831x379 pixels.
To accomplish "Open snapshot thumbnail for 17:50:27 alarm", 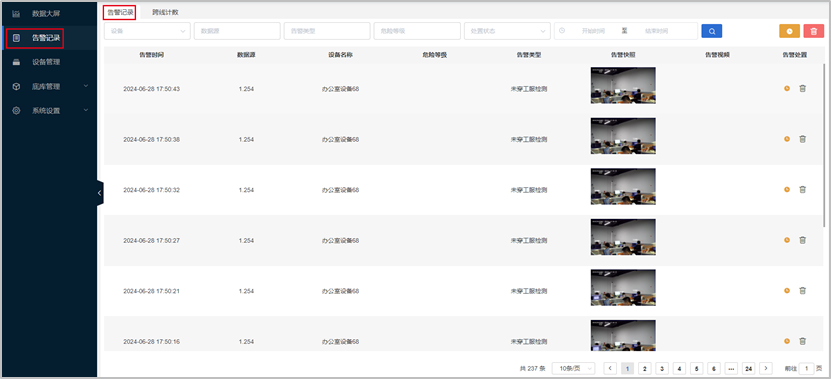I will (623, 237).
